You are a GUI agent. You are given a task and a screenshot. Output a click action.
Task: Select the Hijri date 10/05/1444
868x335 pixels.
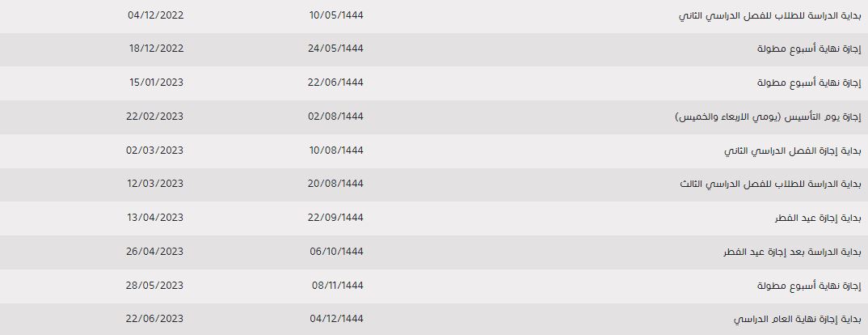(x=336, y=15)
